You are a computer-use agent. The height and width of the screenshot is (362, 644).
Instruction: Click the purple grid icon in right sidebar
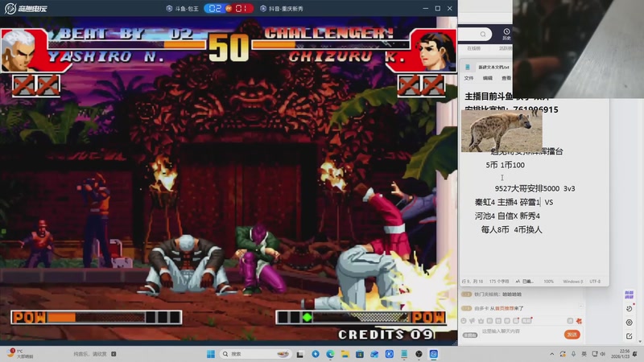click(x=630, y=294)
